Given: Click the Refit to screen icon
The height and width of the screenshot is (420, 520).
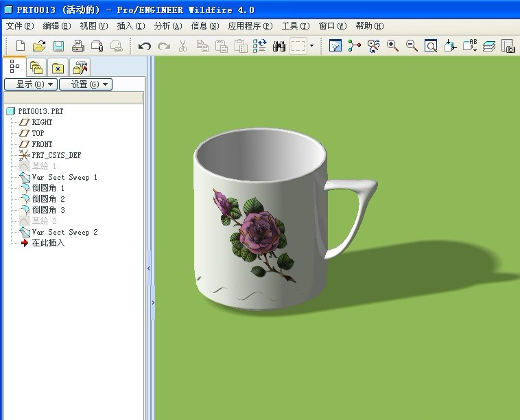Looking at the screenshot, I should pyautogui.click(x=431, y=45).
